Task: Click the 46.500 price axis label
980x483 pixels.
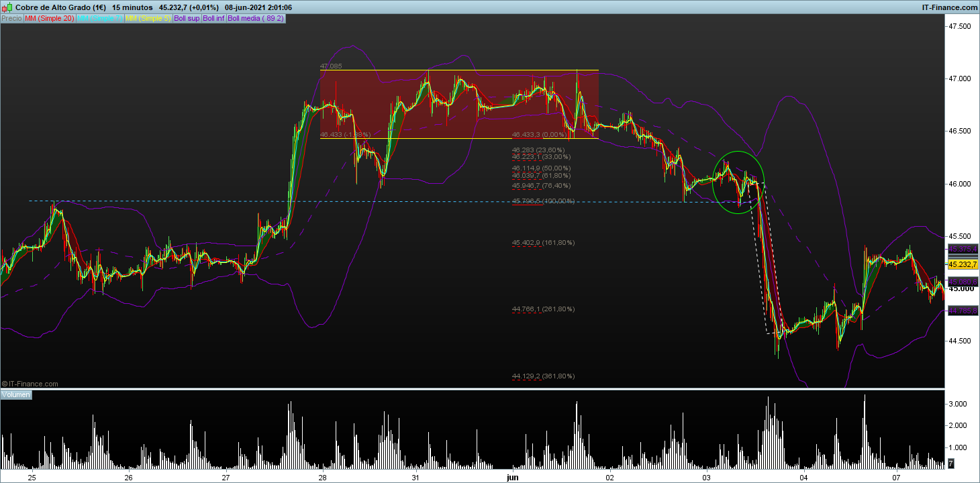Action: coord(959,131)
